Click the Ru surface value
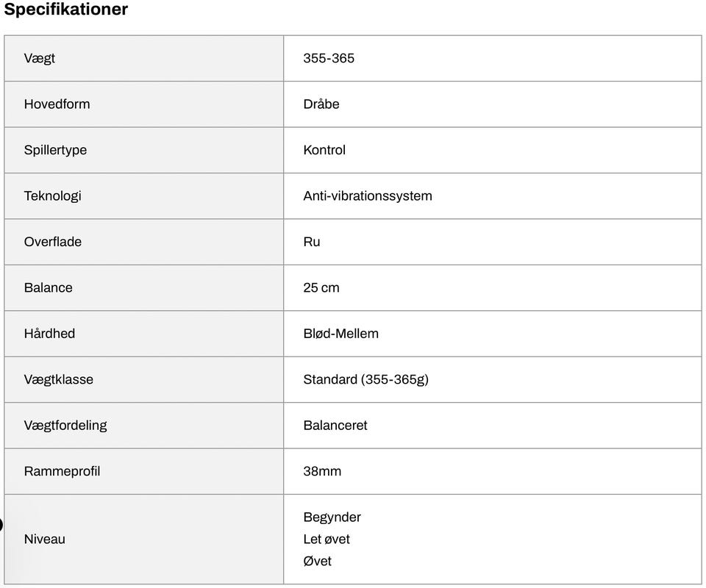The image size is (706, 588). pos(312,242)
